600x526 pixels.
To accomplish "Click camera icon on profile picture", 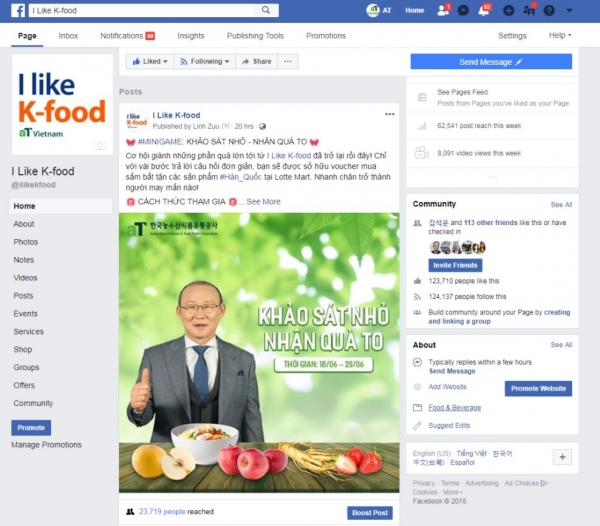I will 100,145.
